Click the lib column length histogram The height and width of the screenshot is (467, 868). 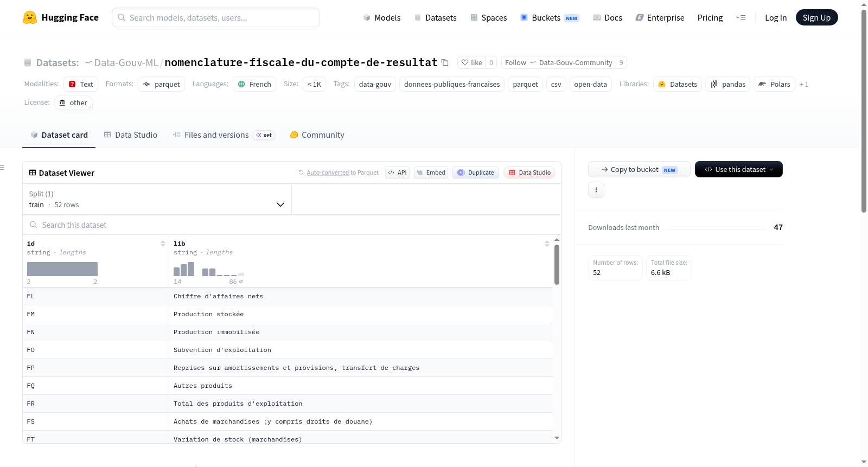pyautogui.click(x=209, y=269)
